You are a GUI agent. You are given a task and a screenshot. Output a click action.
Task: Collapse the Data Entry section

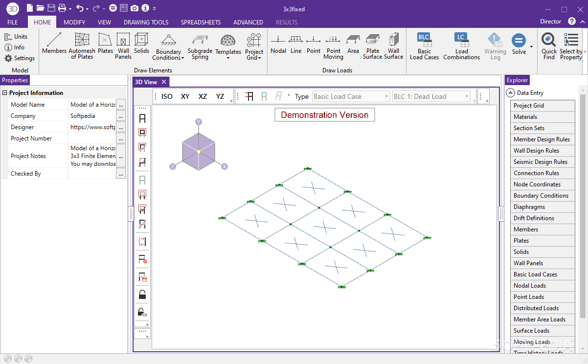[509, 92]
